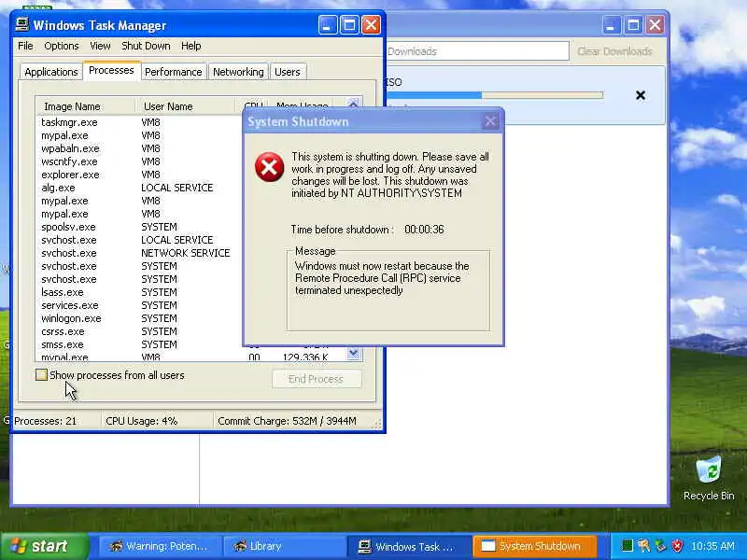The image size is (747, 560).
Task: Open the File menu in Task Manager
Action: (25, 46)
